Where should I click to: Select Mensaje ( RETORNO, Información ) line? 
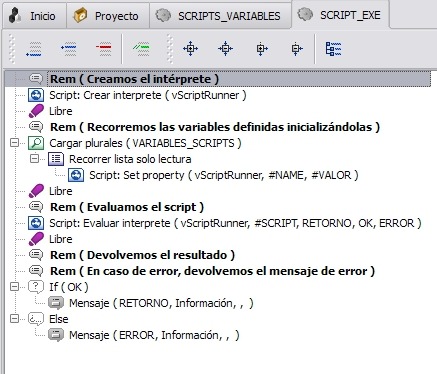tap(161, 303)
